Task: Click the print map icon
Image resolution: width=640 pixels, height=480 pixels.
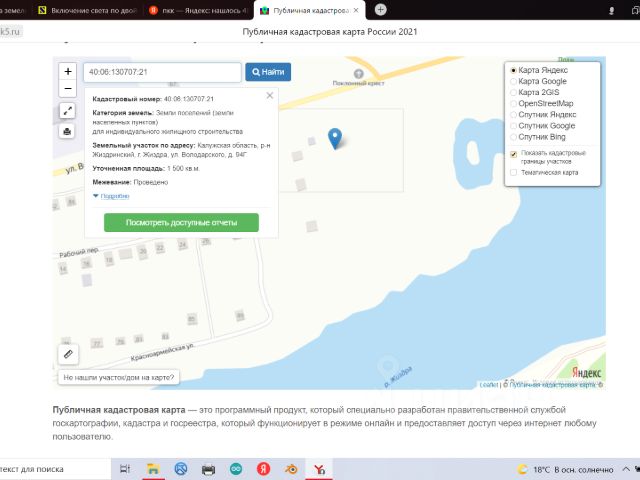Action: (68, 131)
